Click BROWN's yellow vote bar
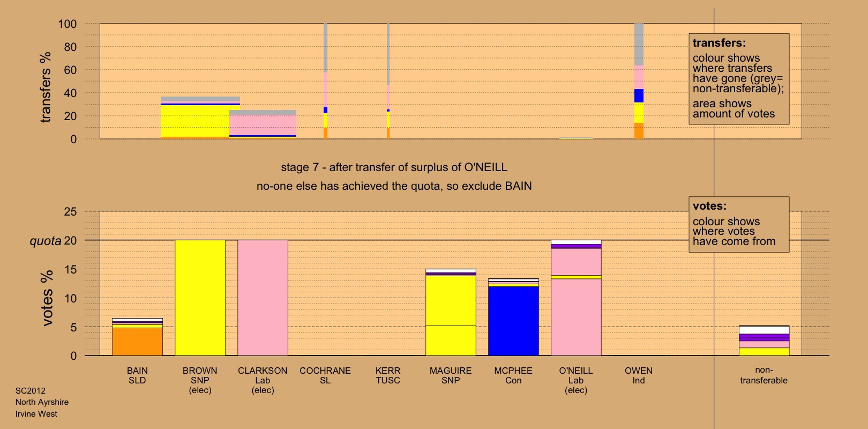 coord(200,298)
